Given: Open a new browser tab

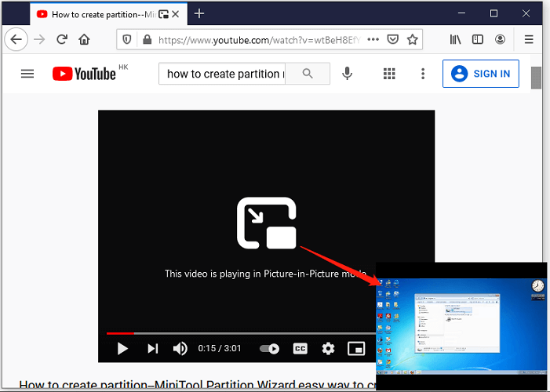Looking at the screenshot, I should [199, 13].
